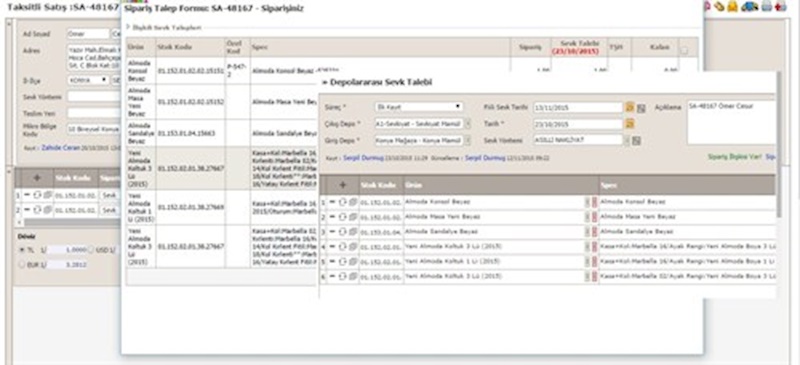
Task: Expand Ürün lookup in Yeni Almoda Koltuk 1 Lü row
Action: click(587, 261)
